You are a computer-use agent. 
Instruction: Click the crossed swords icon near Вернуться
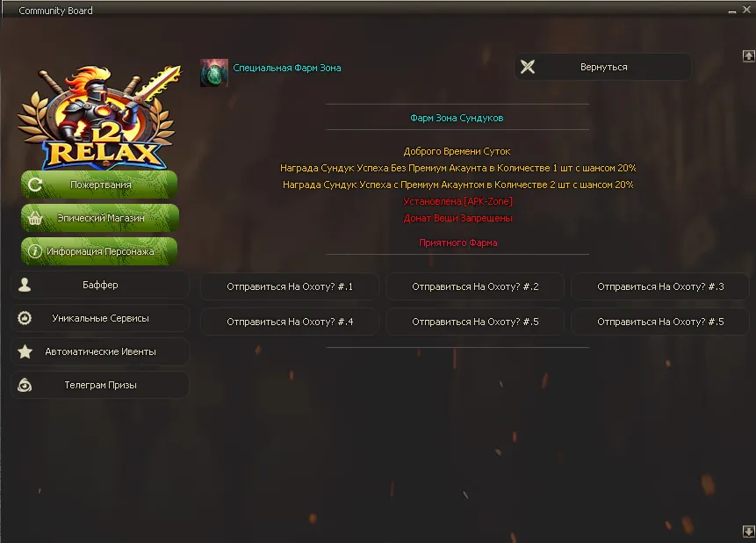coord(528,67)
